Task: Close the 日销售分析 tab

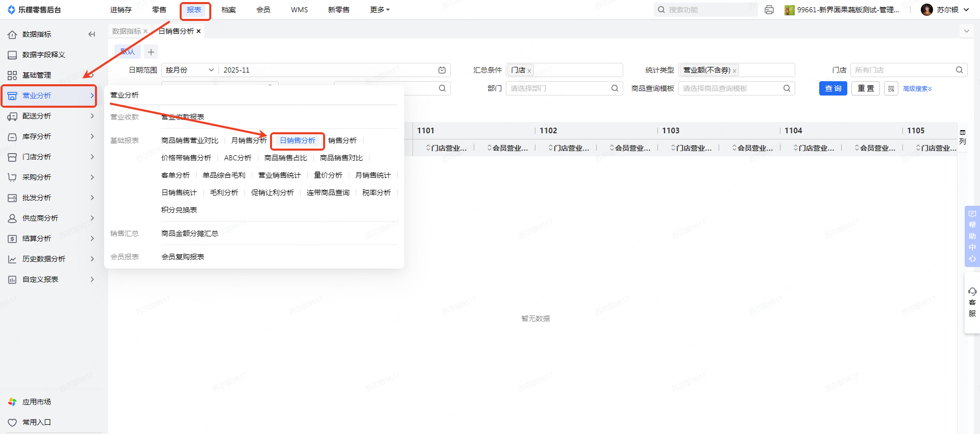Action: [199, 31]
